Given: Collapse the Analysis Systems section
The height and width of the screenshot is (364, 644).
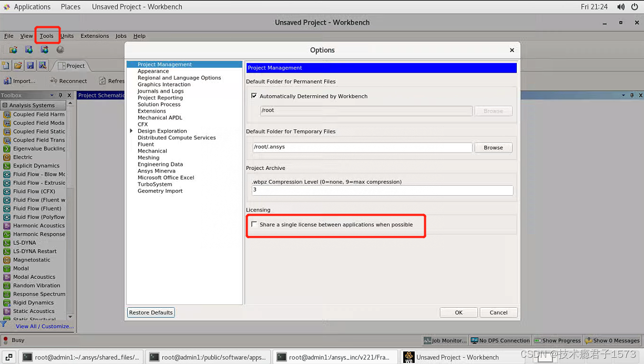Looking at the screenshot, I should click(5, 105).
